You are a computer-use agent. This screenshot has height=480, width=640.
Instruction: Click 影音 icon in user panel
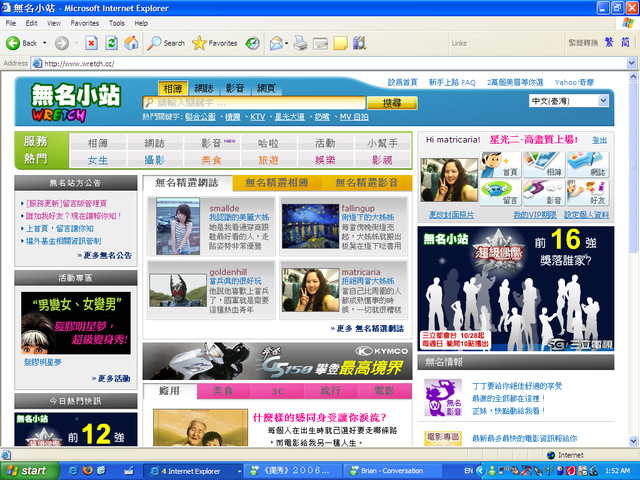[x=544, y=193]
